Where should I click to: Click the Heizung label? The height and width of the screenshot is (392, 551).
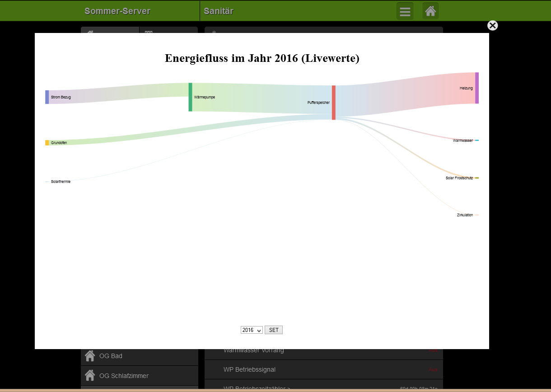click(x=466, y=88)
